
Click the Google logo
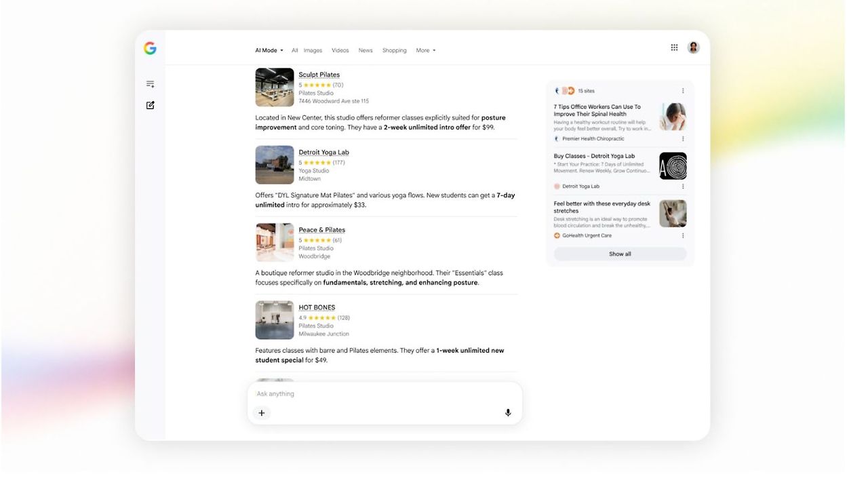tap(150, 48)
